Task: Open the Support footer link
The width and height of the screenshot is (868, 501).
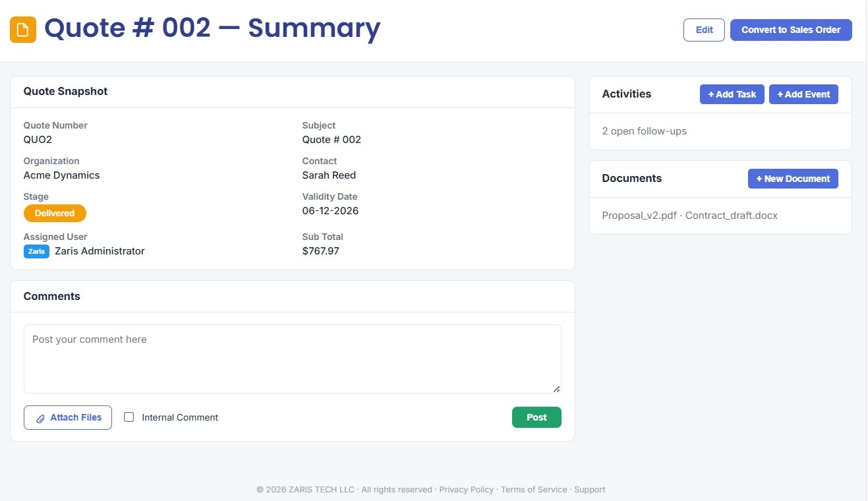Action: [589, 490]
